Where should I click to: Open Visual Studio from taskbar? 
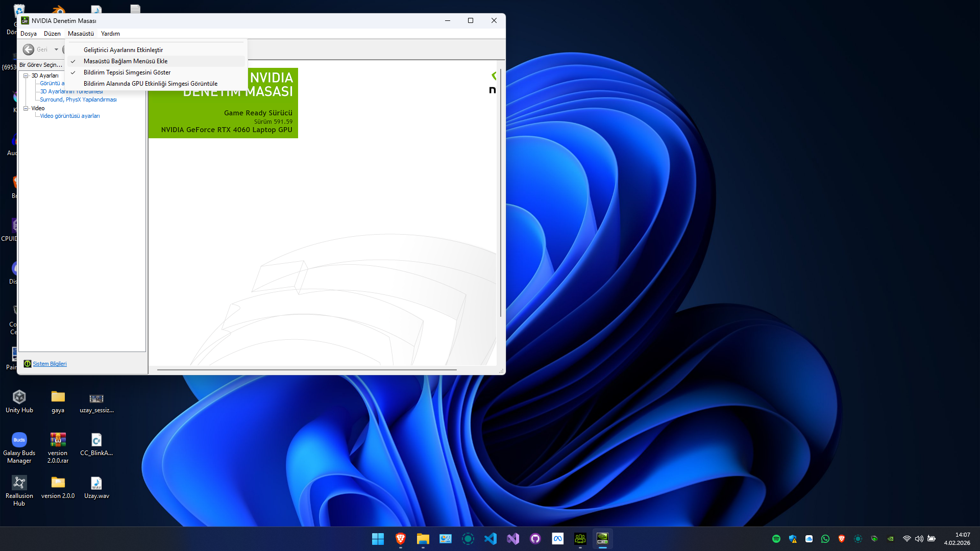pyautogui.click(x=513, y=539)
